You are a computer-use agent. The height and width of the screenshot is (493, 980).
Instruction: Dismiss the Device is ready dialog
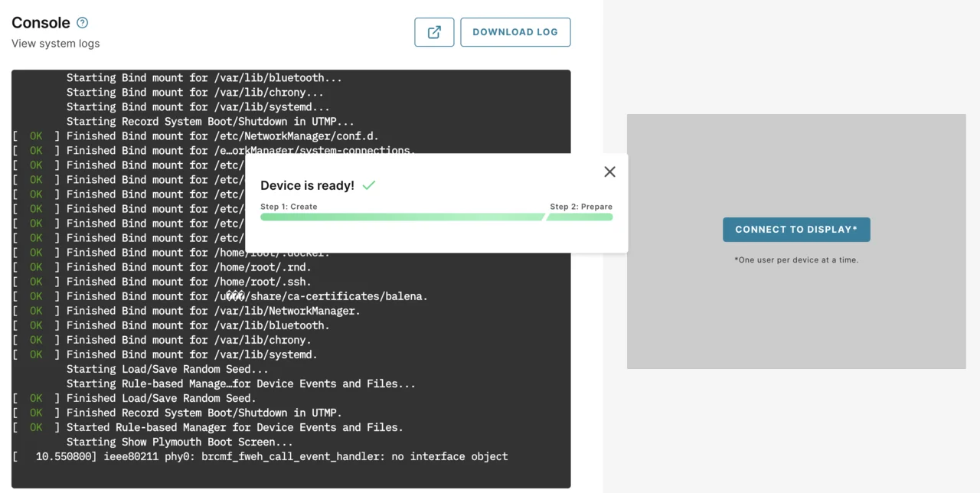(609, 171)
